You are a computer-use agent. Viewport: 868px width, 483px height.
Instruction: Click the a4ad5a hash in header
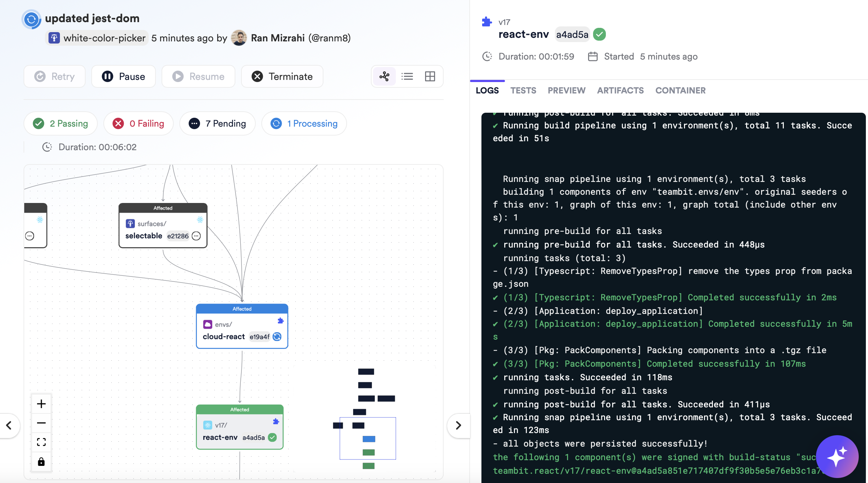coord(572,35)
